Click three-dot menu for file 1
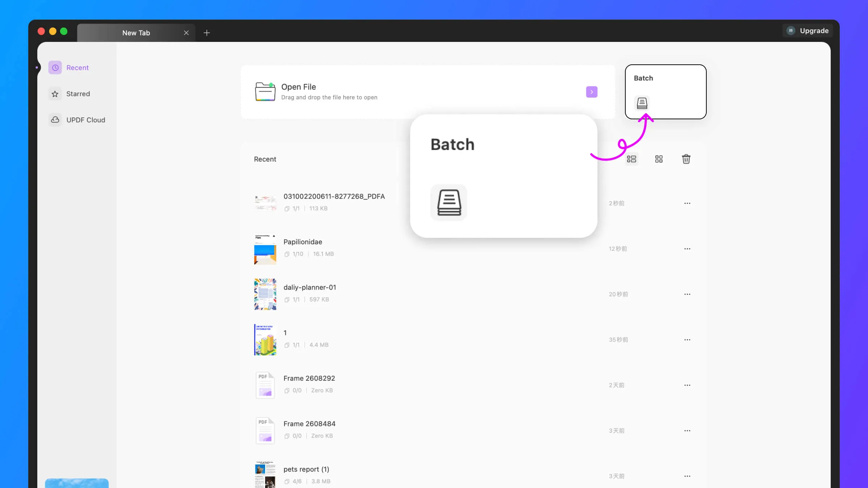 click(x=687, y=340)
